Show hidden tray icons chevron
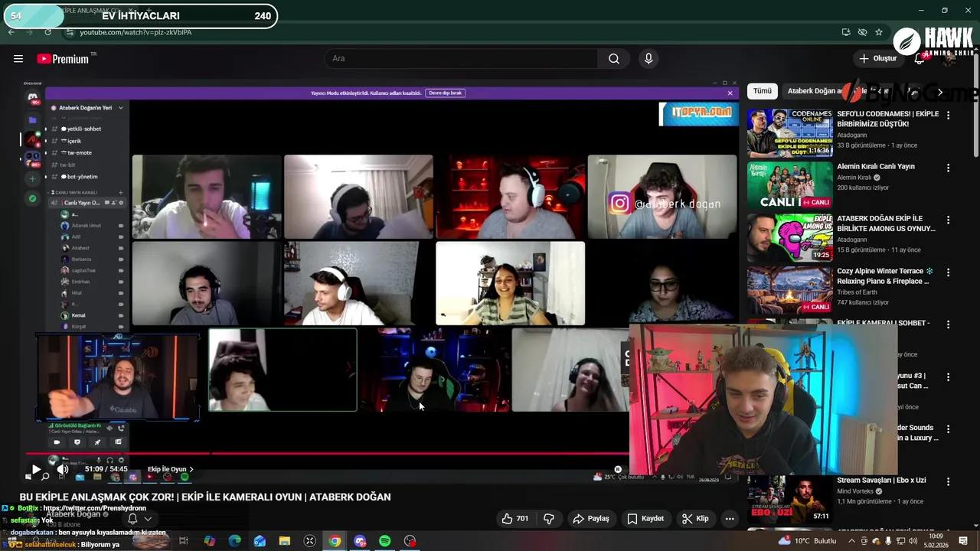The width and height of the screenshot is (980, 551). 851,541
